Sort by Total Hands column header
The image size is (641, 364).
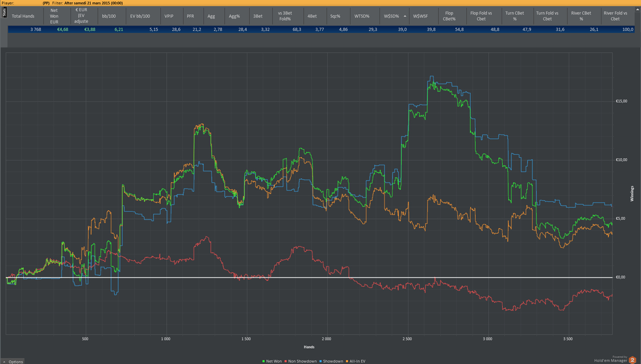click(26, 16)
